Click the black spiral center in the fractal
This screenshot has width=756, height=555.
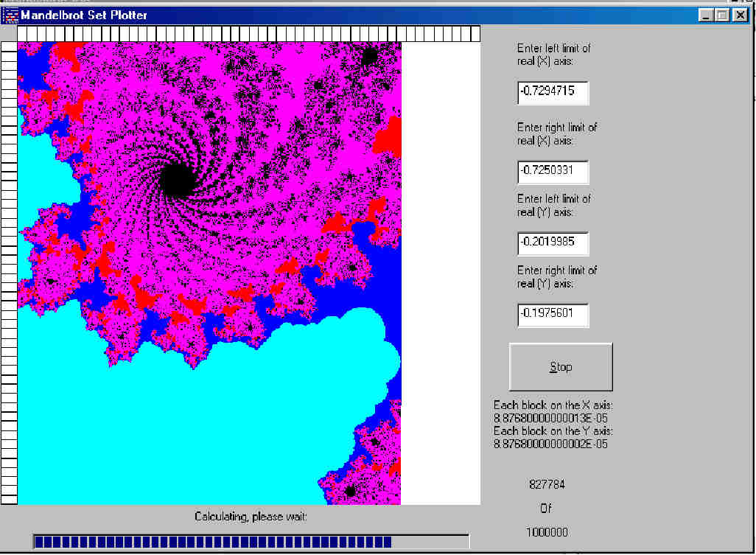[175, 178]
